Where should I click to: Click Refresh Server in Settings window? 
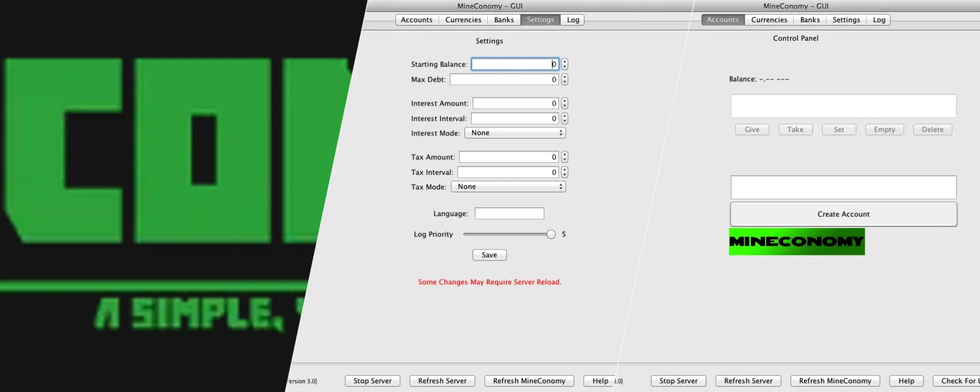[442, 381]
